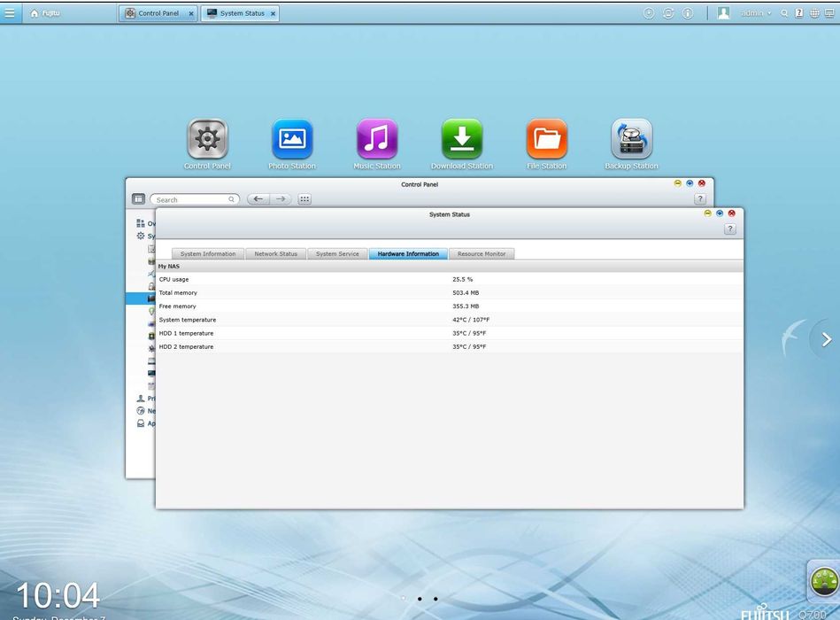Open the dashboard gauge widget
This screenshot has height=620, width=840.
click(x=824, y=582)
